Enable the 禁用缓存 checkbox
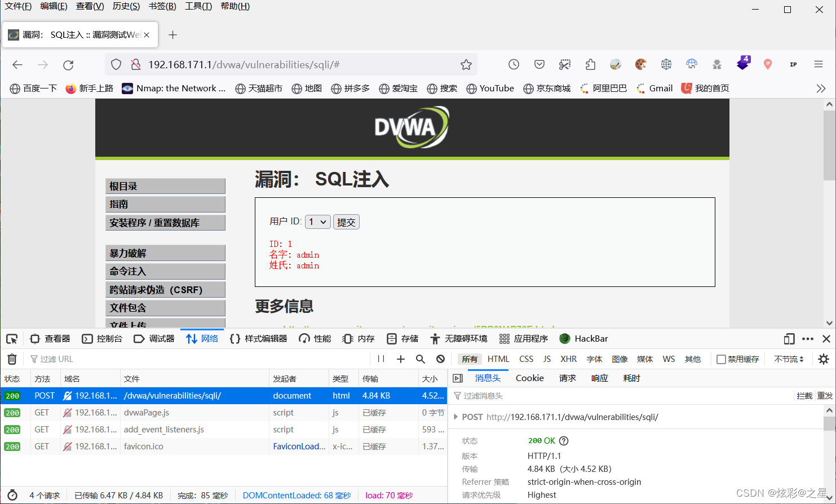 click(721, 359)
